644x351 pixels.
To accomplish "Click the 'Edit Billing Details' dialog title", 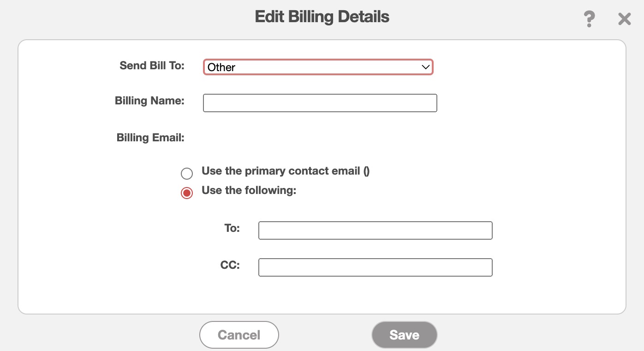I will pyautogui.click(x=322, y=17).
